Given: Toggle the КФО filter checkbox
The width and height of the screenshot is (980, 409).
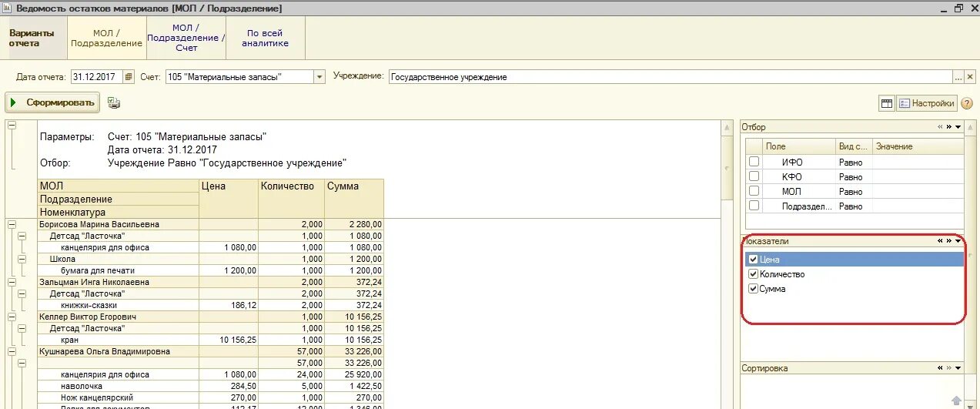Looking at the screenshot, I should tap(754, 176).
